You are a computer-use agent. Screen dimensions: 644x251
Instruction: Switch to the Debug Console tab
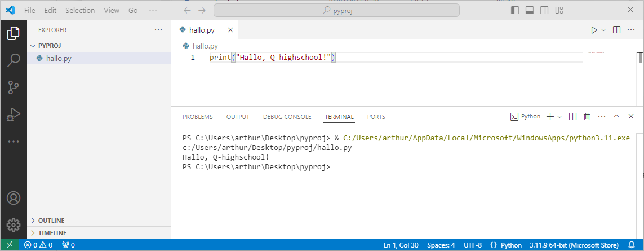[x=287, y=117]
